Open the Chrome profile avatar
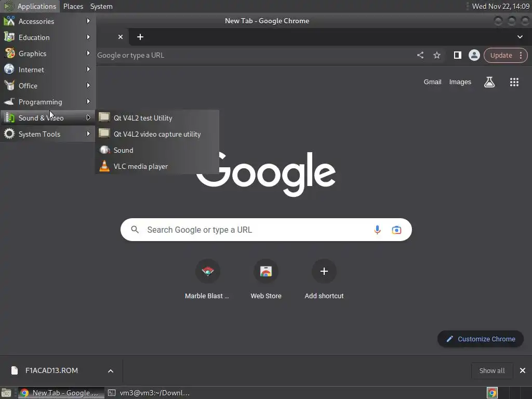 coord(474,55)
